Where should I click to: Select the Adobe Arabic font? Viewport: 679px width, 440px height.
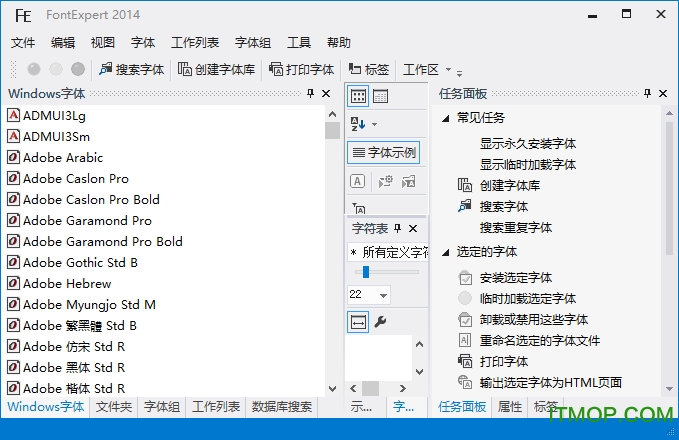(x=55, y=158)
